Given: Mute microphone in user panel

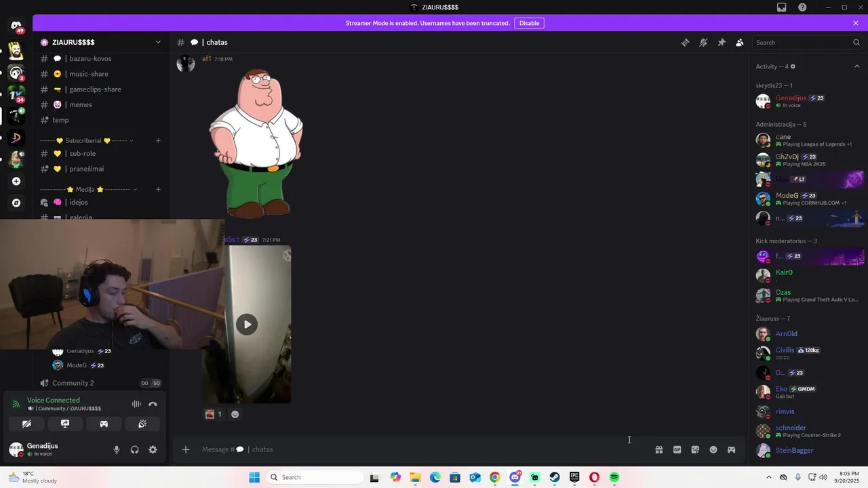Looking at the screenshot, I should (117, 449).
